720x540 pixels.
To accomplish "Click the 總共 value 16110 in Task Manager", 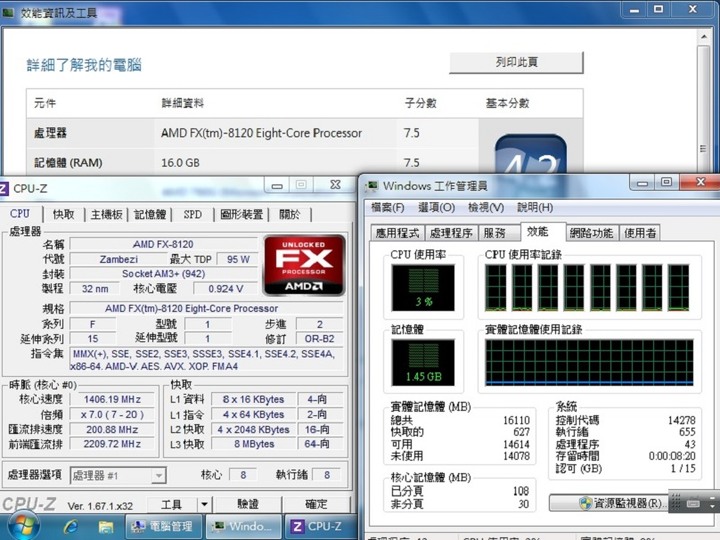I will point(516,420).
